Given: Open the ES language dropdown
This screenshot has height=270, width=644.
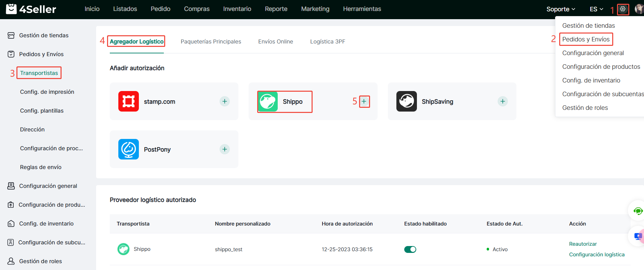Looking at the screenshot, I should click(x=596, y=9).
